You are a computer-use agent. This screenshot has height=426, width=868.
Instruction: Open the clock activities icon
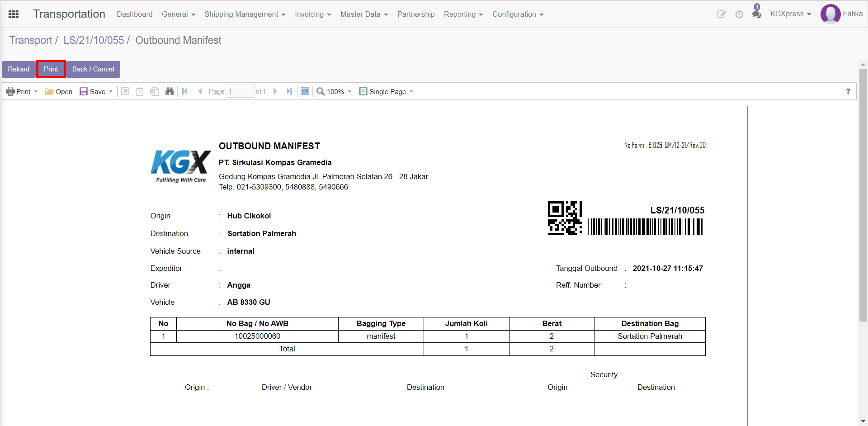(739, 14)
